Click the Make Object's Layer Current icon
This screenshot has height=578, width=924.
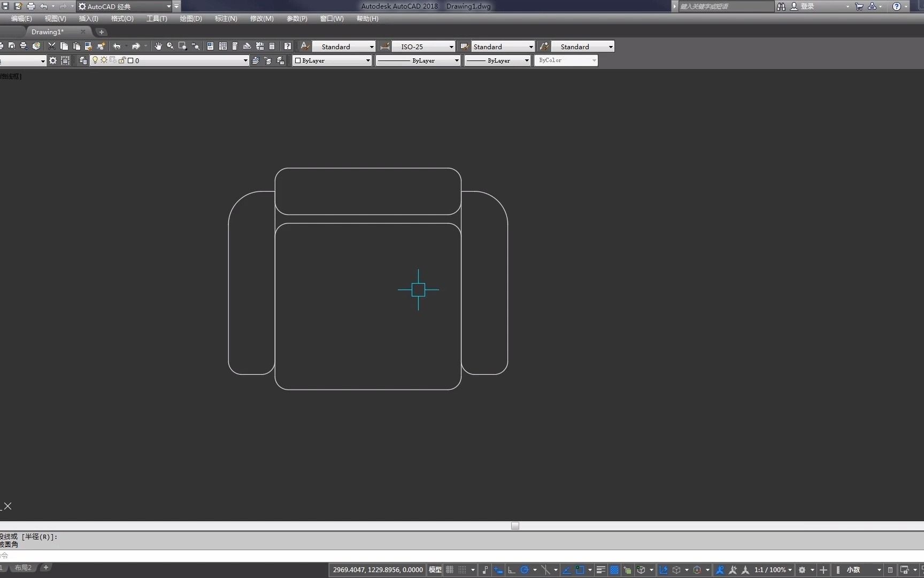(256, 60)
